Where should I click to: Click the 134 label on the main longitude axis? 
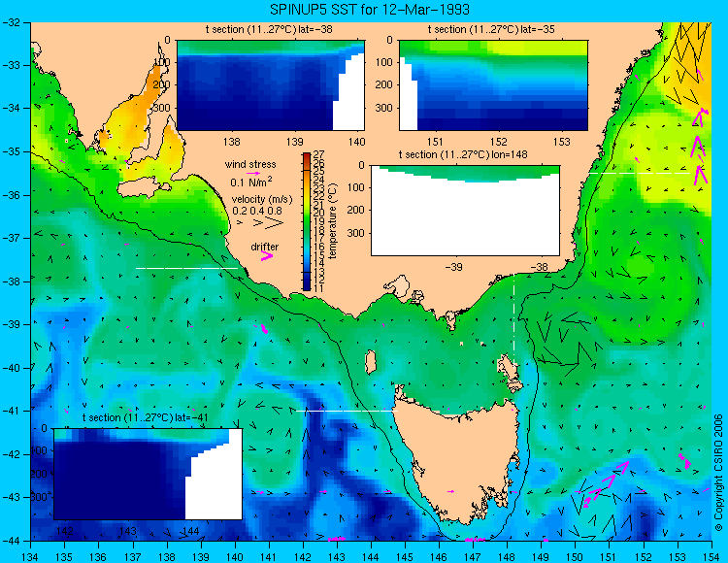point(31,557)
